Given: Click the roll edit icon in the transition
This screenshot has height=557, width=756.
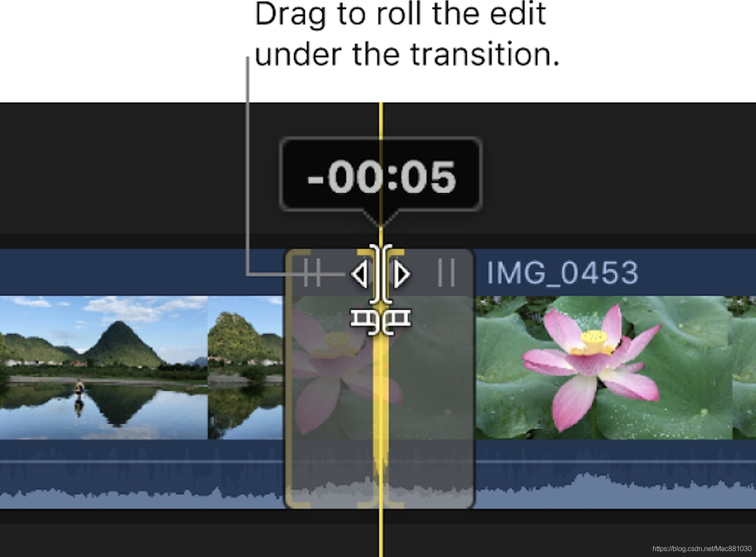Looking at the screenshot, I should tap(381, 274).
